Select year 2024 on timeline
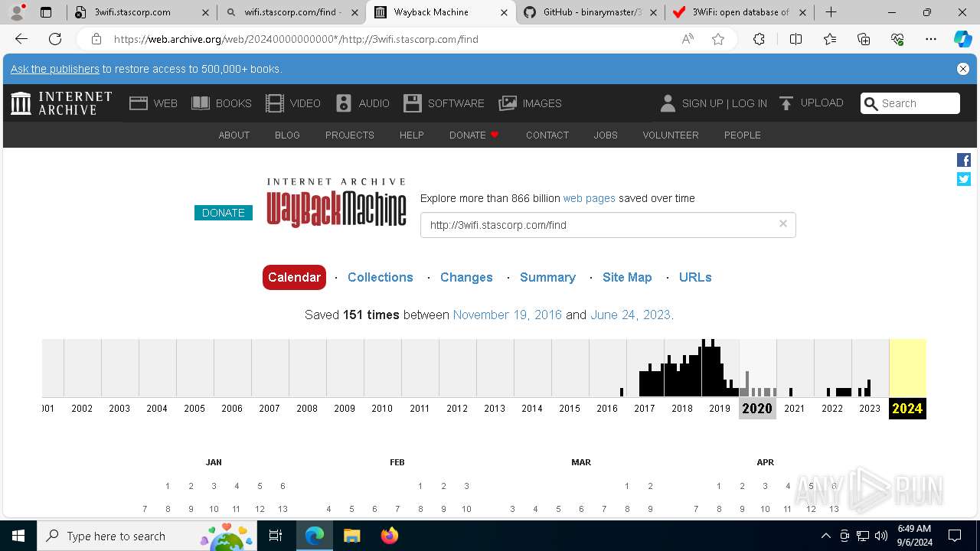Screen dimensions: 980x551 coord(907,409)
